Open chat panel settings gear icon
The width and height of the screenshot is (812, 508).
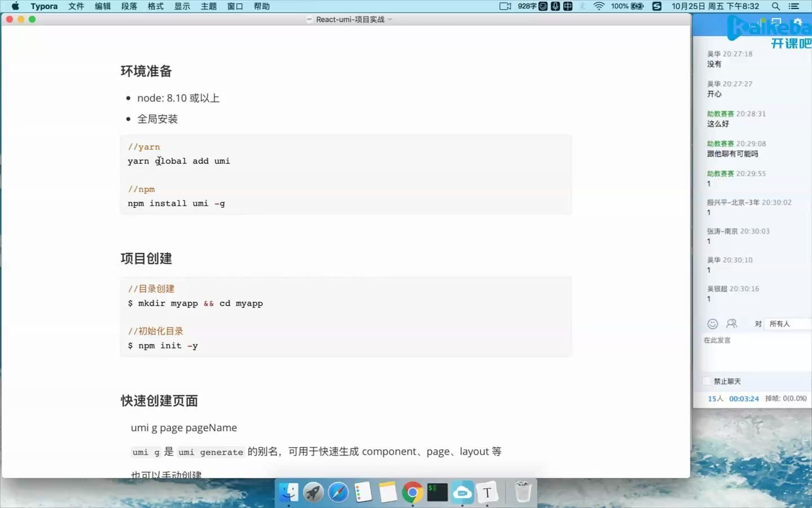tap(798, 23)
